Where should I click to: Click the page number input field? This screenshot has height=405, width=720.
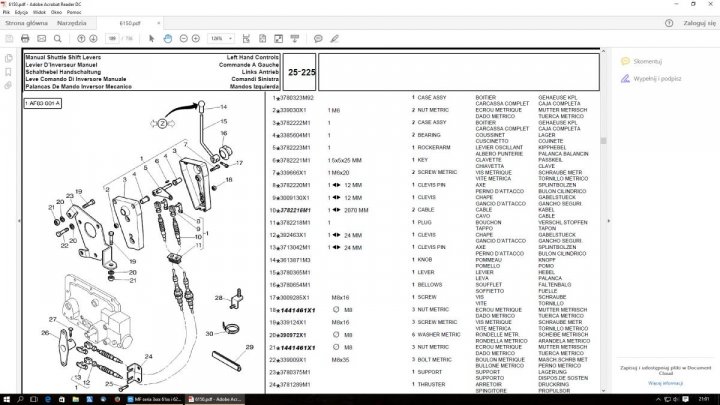[111, 37]
